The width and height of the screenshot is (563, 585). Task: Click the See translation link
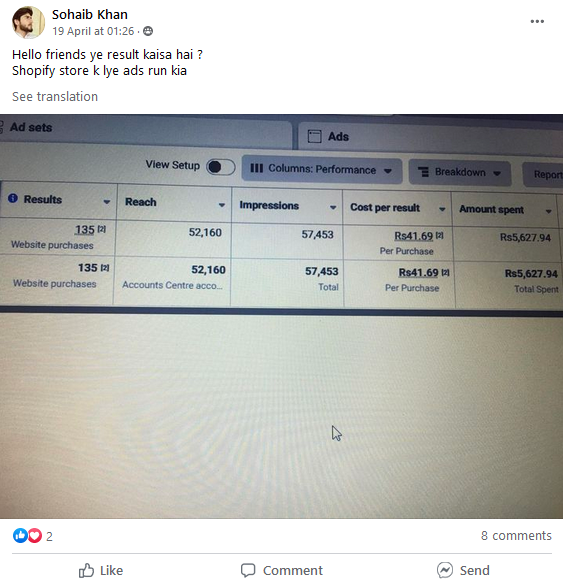tap(55, 97)
